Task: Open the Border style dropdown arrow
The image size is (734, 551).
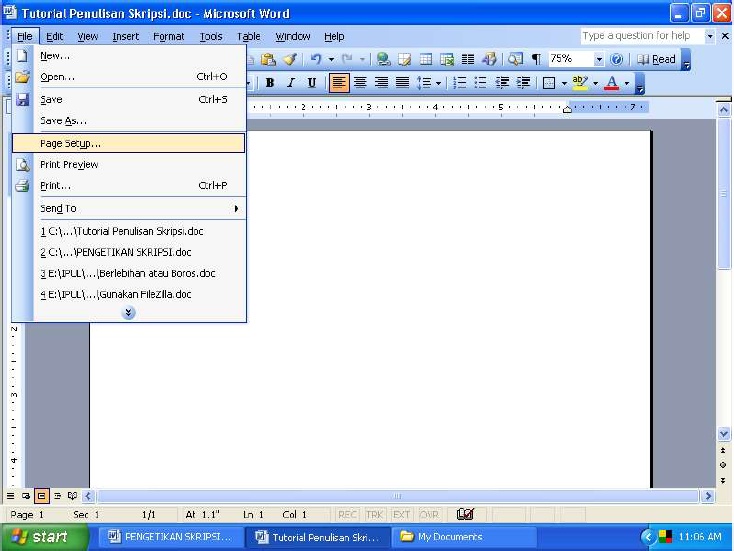Action: 564,83
